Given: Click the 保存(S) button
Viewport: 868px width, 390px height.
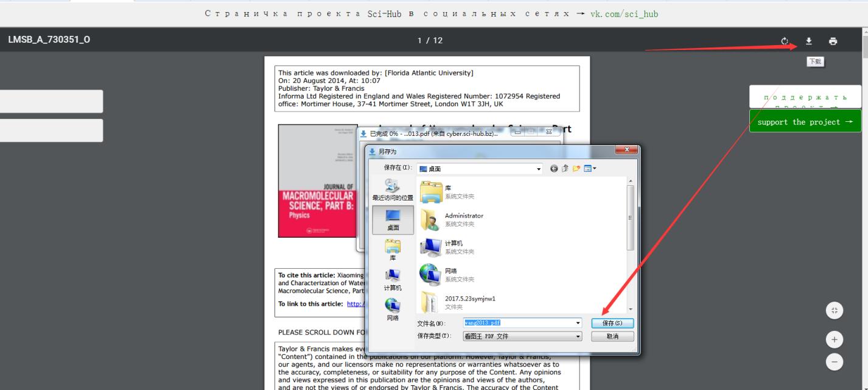Looking at the screenshot, I should pyautogui.click(x=612, y=323).
